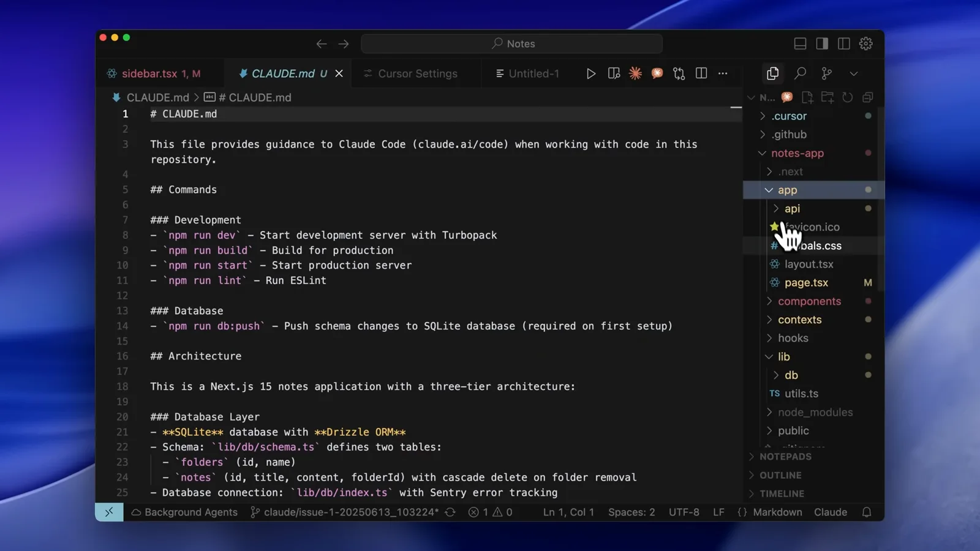This screenshot has height=551, width=980.
Task: Split the editor right
Action: (x=701, y=73)
